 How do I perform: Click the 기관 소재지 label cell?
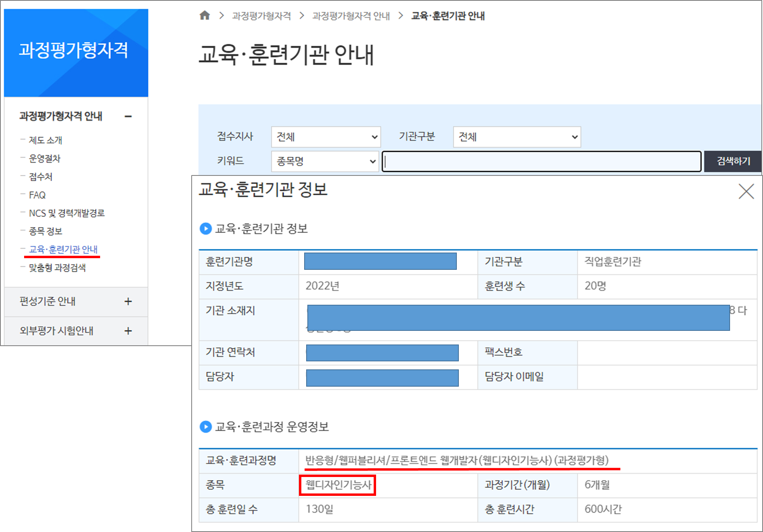point(249,320)
